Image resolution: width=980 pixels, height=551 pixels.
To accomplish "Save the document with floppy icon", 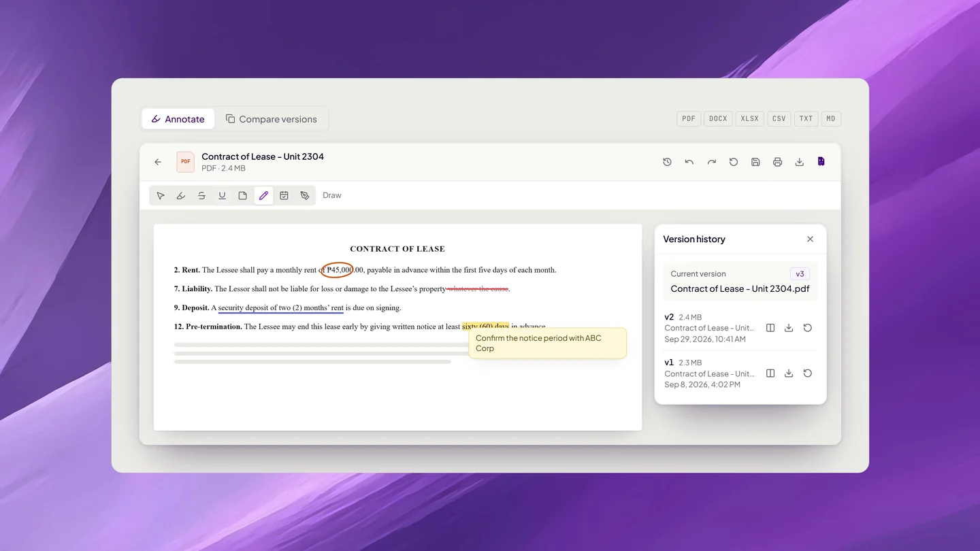I will coord(755,162).
